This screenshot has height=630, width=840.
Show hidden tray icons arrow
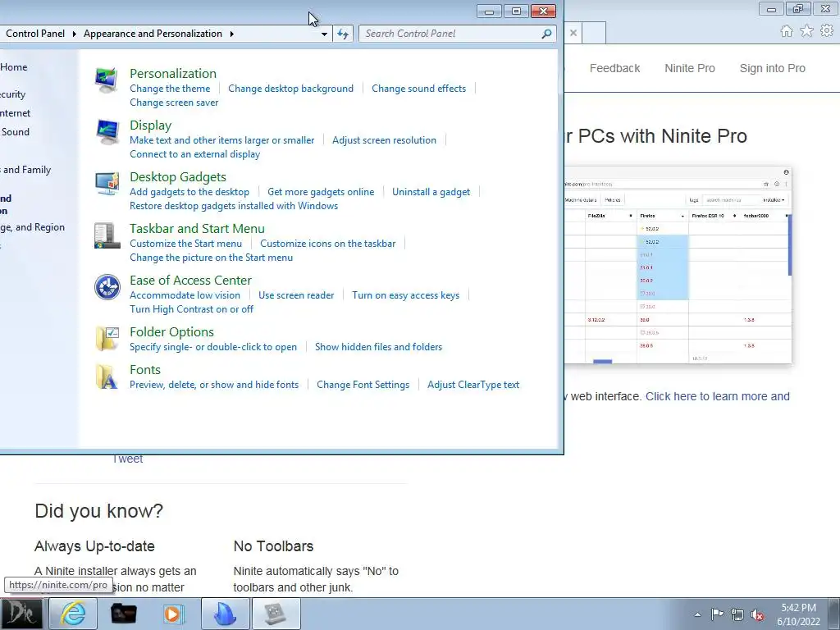coord(697,614)
